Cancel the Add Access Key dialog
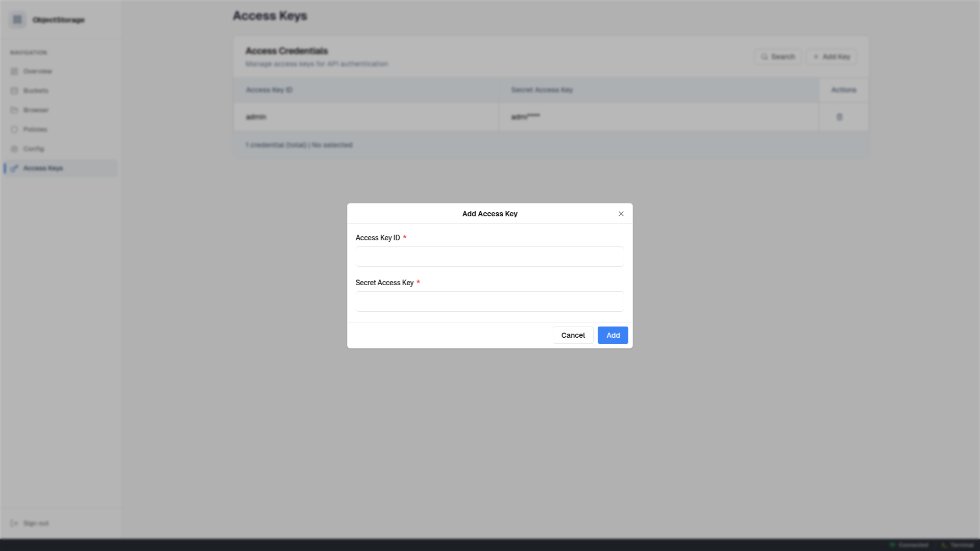 click(573, 335)
